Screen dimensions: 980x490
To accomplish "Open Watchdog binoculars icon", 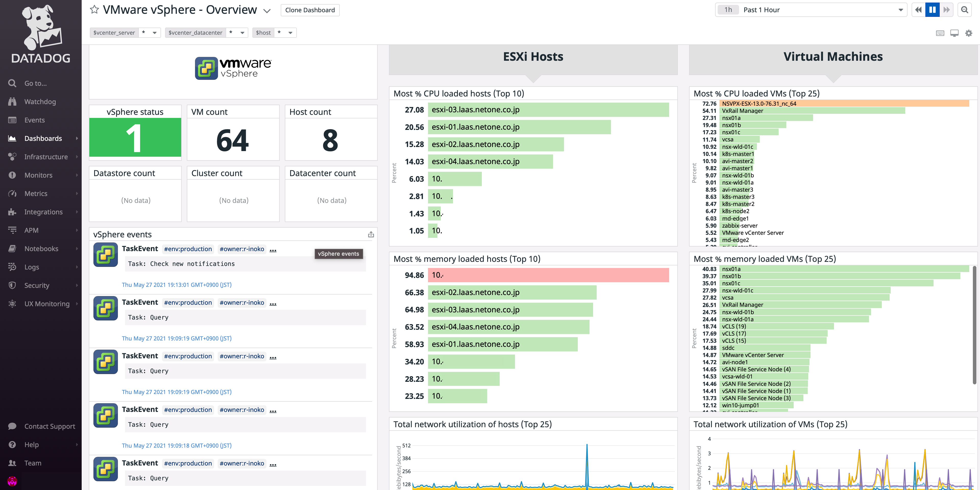I will pos(12,102).
